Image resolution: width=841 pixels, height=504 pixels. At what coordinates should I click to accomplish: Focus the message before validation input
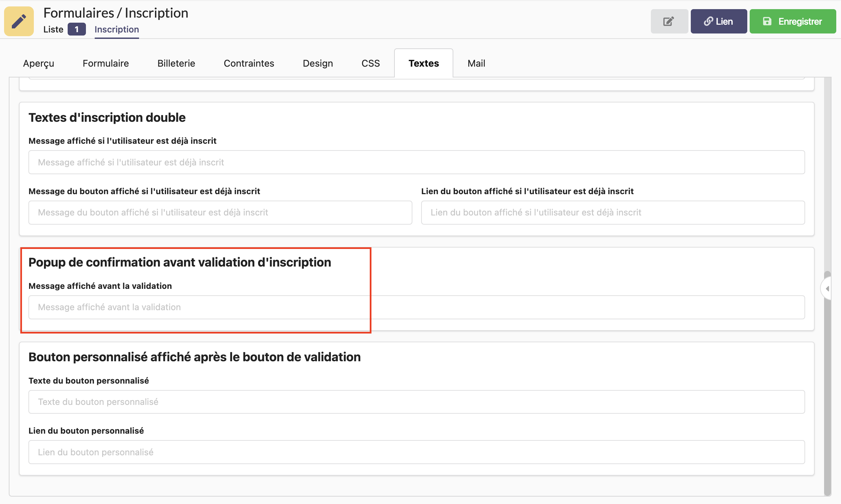click(416, 307)
